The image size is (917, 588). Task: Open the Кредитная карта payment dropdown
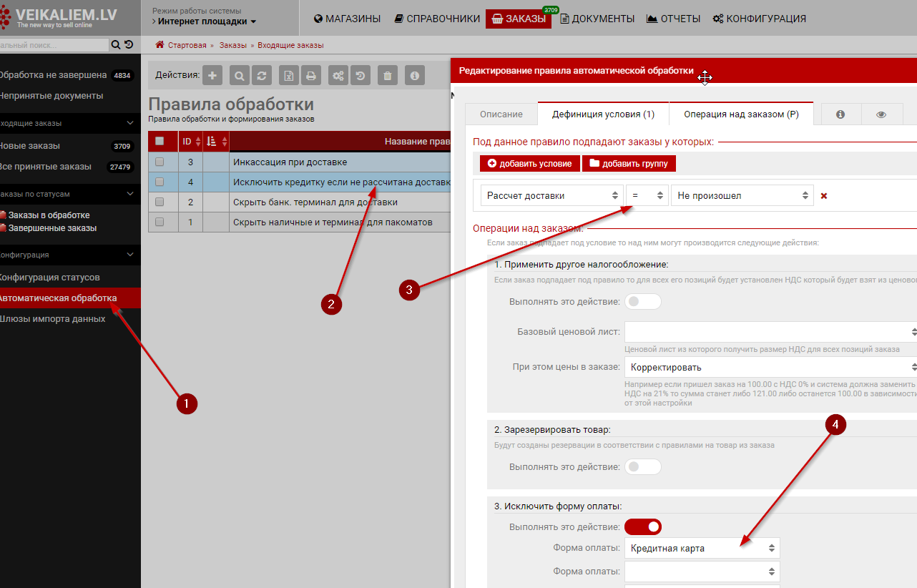pyautogui.click(x=702, y=549)
